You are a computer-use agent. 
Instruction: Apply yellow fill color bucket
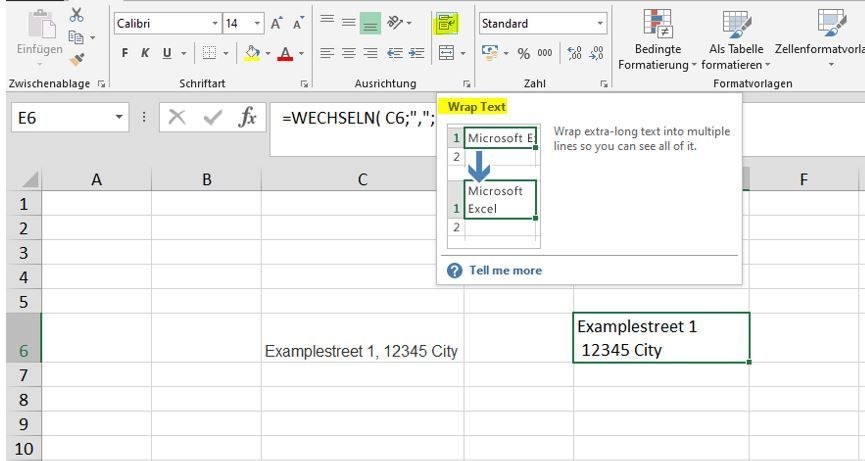coord(253,53)
